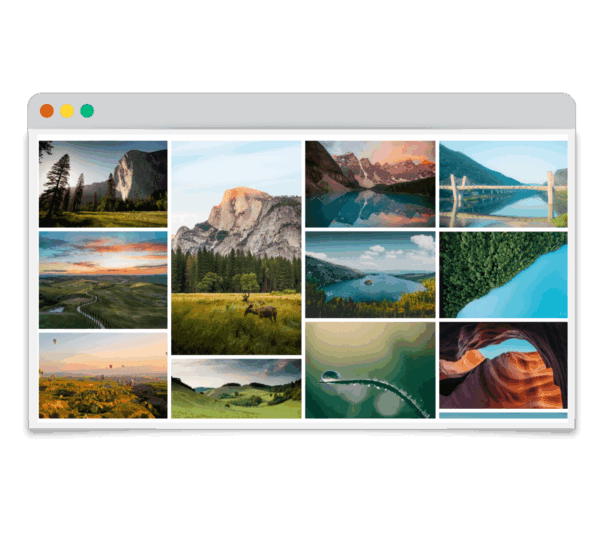
Task: Open the red mountain lake reflection photo
Action: point(370,184)
